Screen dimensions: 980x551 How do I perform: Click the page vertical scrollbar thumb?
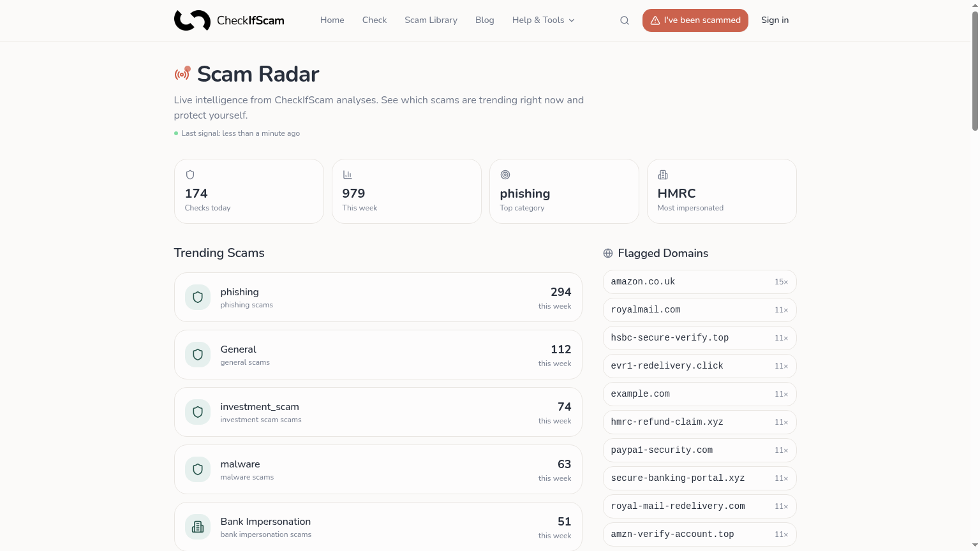tap(975, 71)
